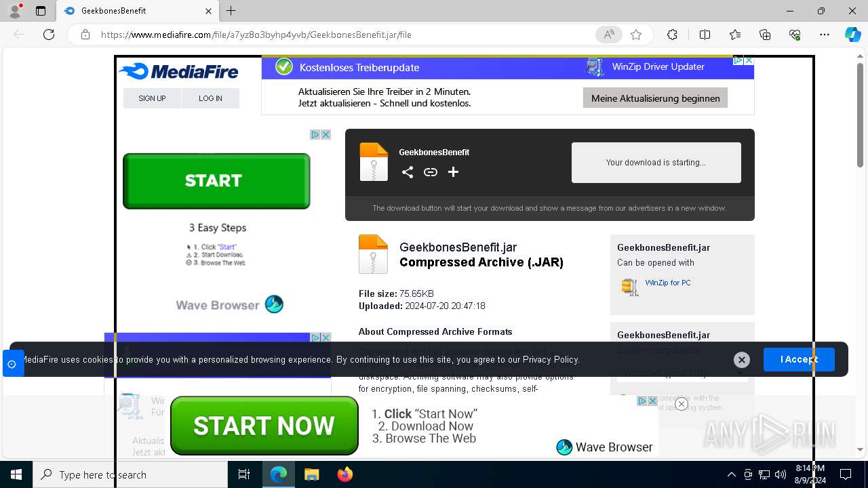The width and height of the screenshot is (868, 488).
Task: Click the green START ad button
Action: tap(216, 181)
